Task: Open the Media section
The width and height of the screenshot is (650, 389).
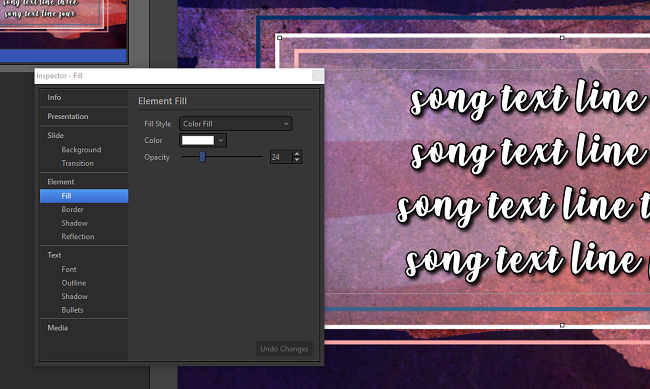Action: (84, 328)
